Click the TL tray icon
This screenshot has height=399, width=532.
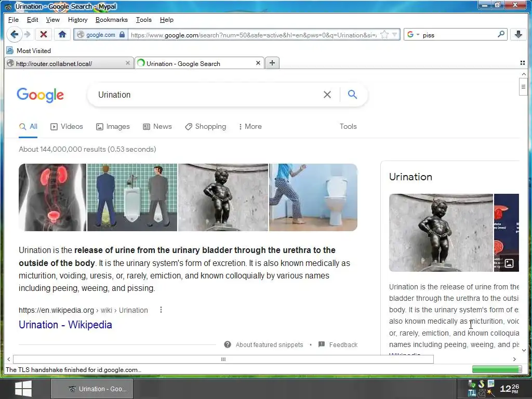coord(472,393)
